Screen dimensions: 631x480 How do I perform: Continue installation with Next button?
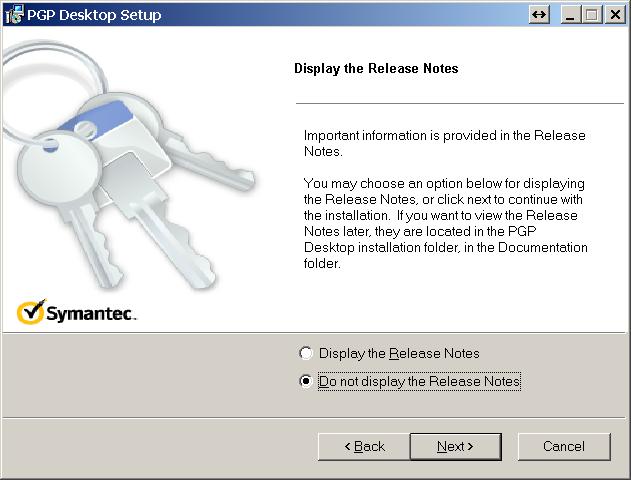coord(456,447)
